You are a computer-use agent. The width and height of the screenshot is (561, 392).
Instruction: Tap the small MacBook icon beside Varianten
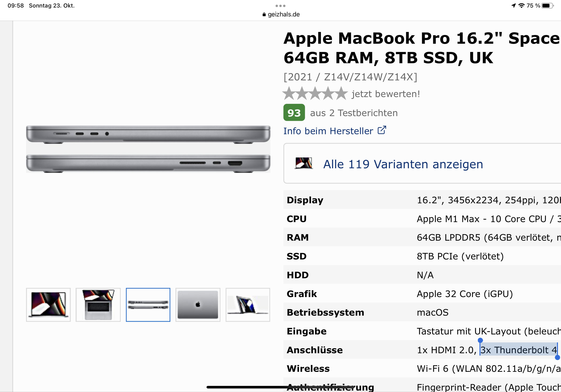[x=304, y=163]
